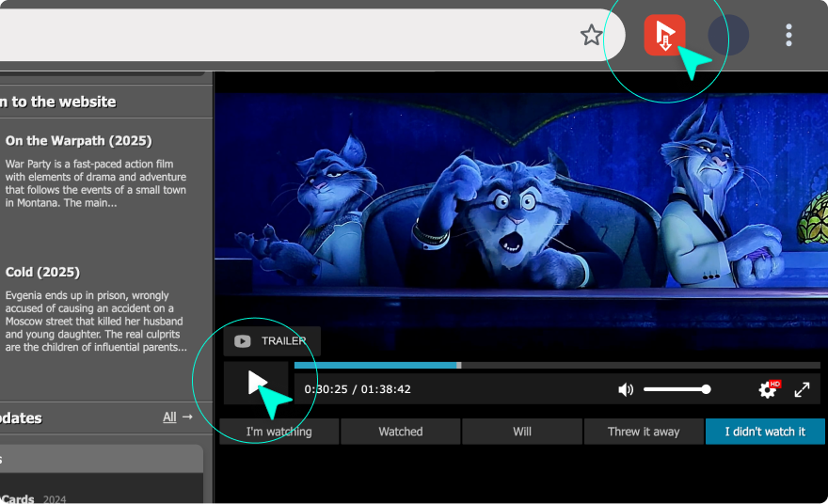Mark the movie as I'm watching

click(x=279, y=432)
